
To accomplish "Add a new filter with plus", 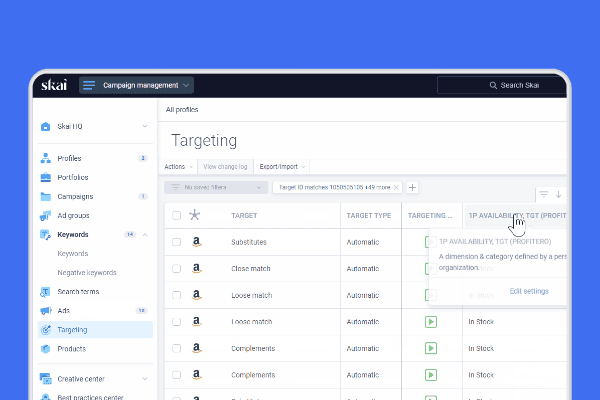I will point(412,187).
